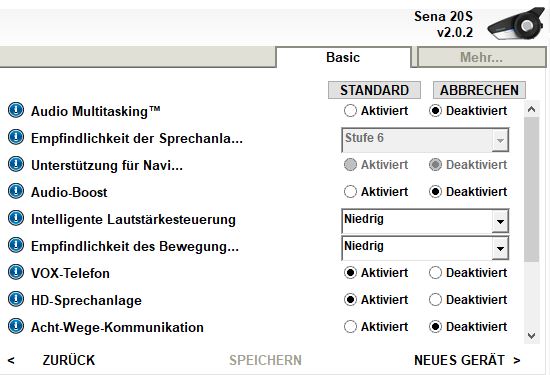
Task: Open the Stufe 6 dropdown arrow
Action: 500,140
